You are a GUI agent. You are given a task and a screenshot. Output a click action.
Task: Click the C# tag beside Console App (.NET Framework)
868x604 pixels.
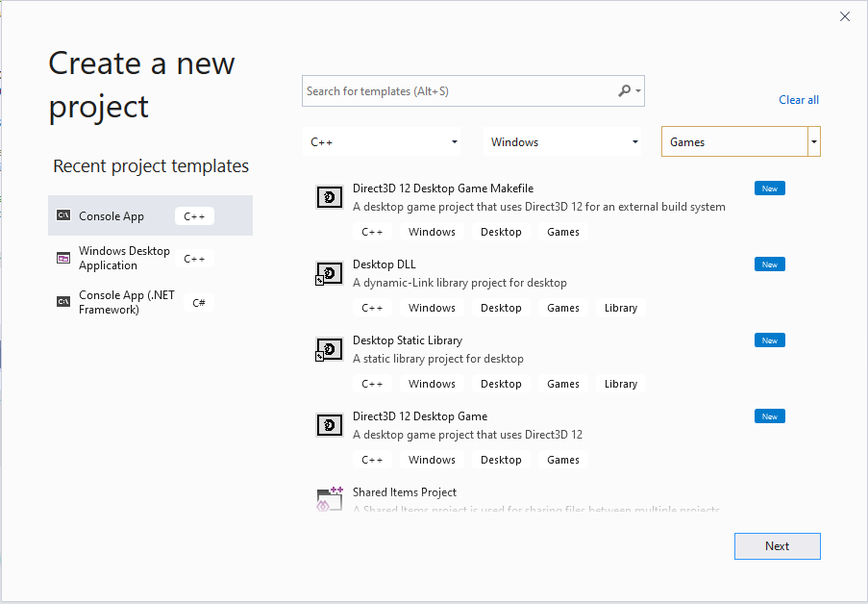click(199, 303)
